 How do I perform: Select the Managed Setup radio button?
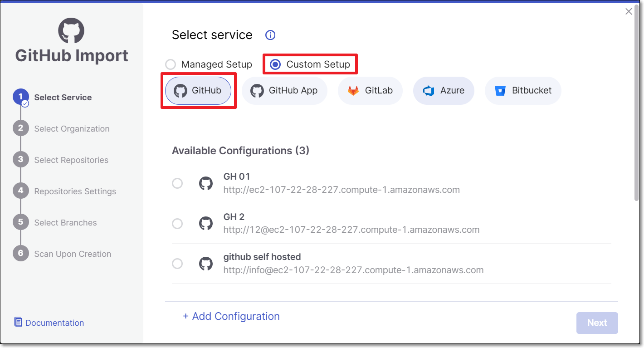pos(171,64)
